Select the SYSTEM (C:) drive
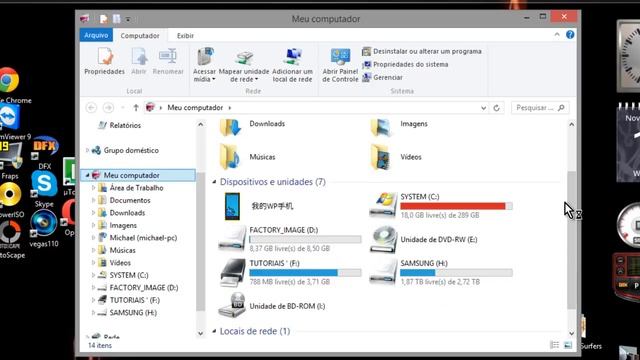The height and width of the screenshot is (360, 640). (x=441, y=206)
